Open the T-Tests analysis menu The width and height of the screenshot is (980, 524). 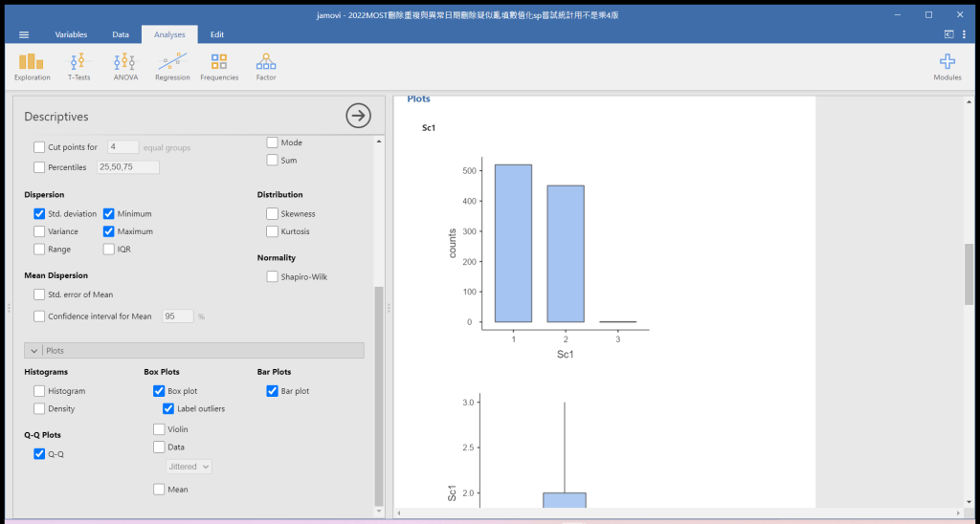click(78, 65)
